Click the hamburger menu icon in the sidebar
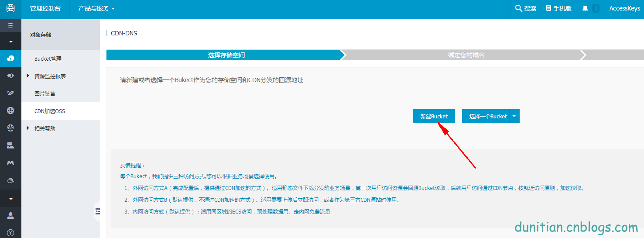The height and width of the screenshot is (238, 644). point(10,26)
